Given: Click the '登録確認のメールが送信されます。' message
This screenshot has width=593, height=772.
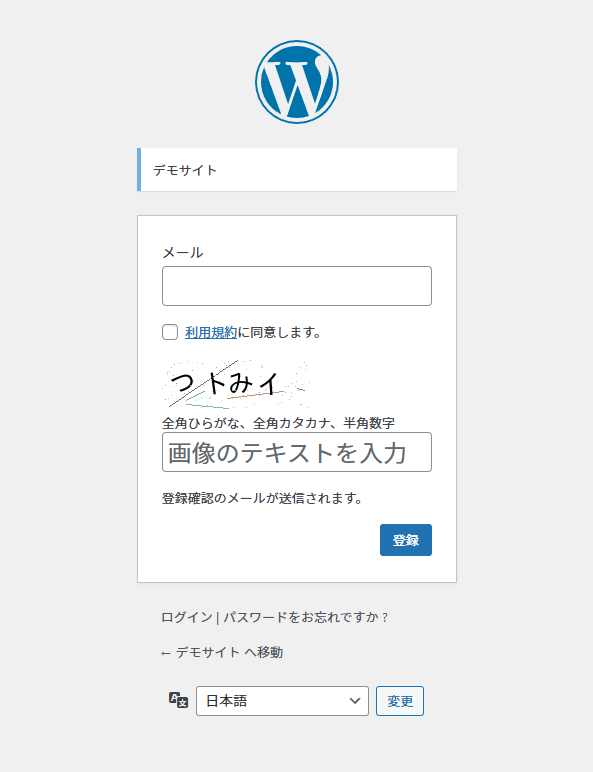Looking at the screenshot, I should pos(262,498).
